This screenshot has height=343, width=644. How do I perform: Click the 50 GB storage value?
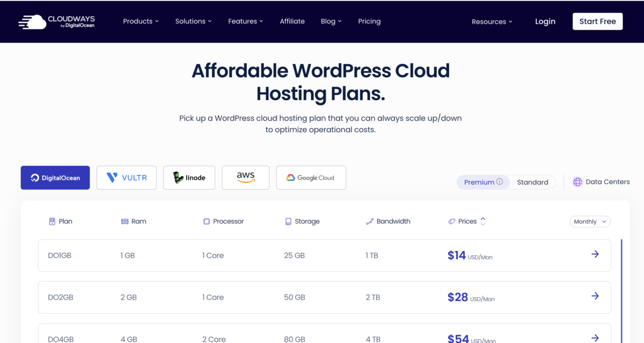pyautogui.click(x=295, y=297)
